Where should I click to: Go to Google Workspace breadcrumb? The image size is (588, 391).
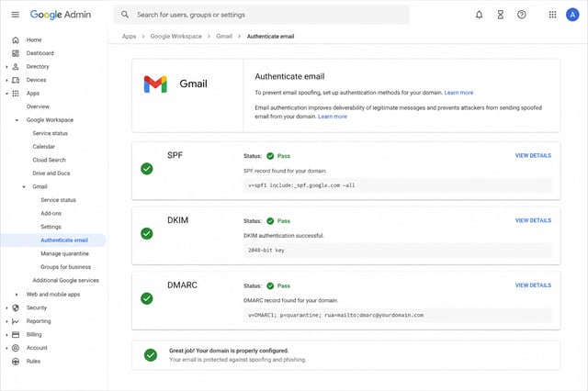pyautogui.click(x=175, y=37)
